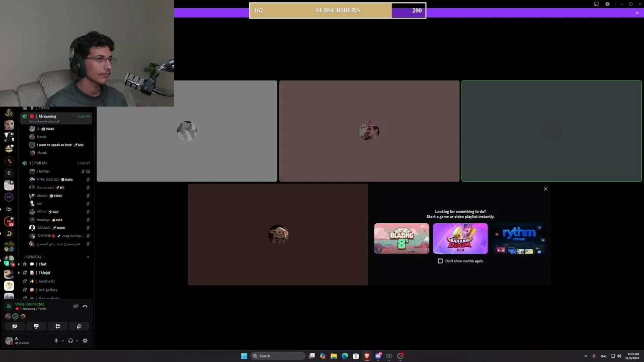Click user Moath in Streaming channel
The height and width of the screenshot is (362, 644).
pyautogui.click(x=59, y=153)
